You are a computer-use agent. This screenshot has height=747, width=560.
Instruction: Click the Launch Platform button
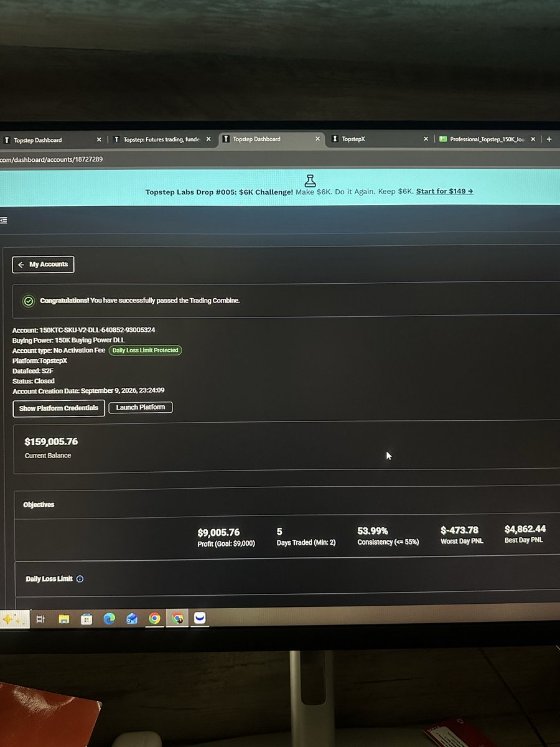point(141,407)
